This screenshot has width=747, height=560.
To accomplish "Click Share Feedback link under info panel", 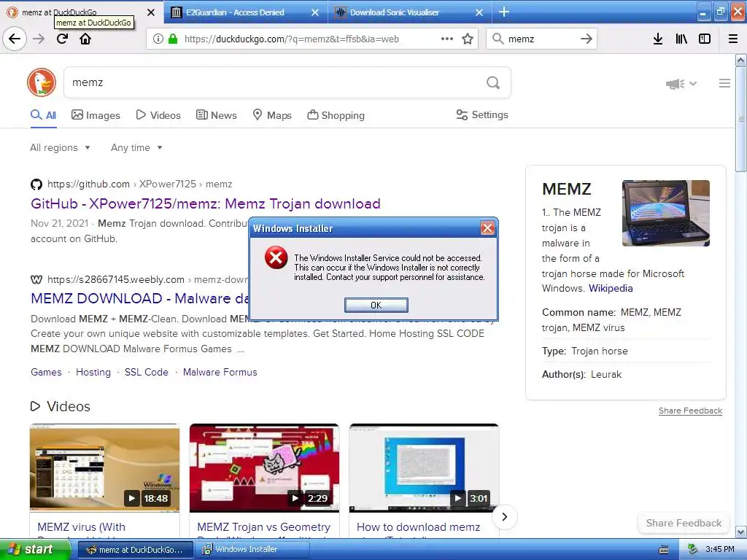I will 690,411.
